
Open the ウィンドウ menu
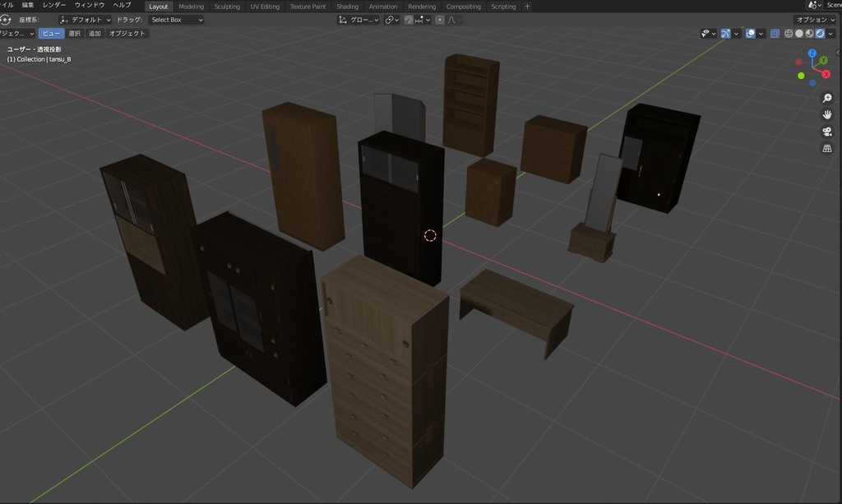(90, 5)
